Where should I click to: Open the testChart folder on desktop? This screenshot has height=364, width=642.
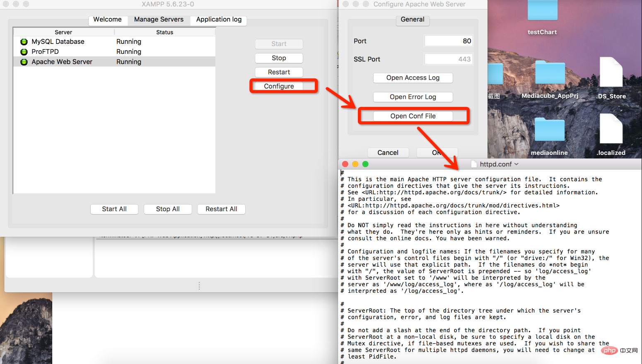click(542, 10)
